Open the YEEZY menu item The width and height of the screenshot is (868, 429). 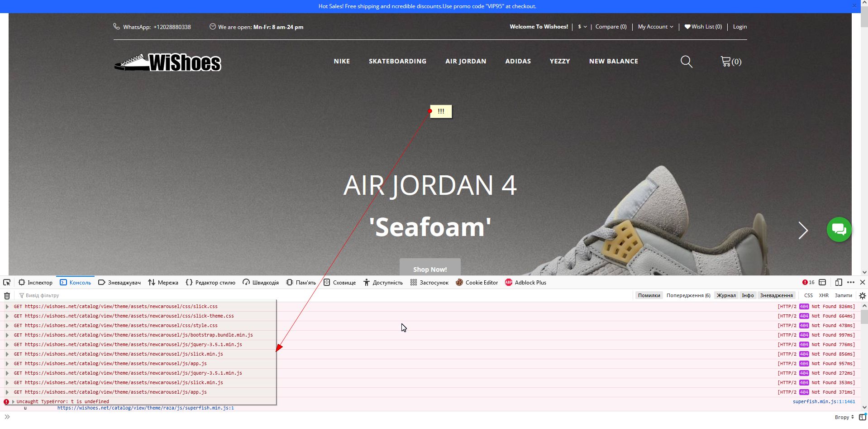point(560,61)
